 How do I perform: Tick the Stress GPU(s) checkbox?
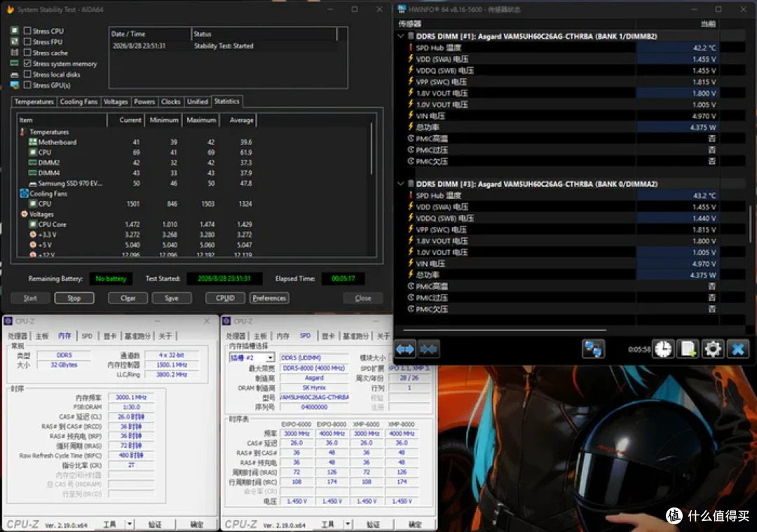27,85
